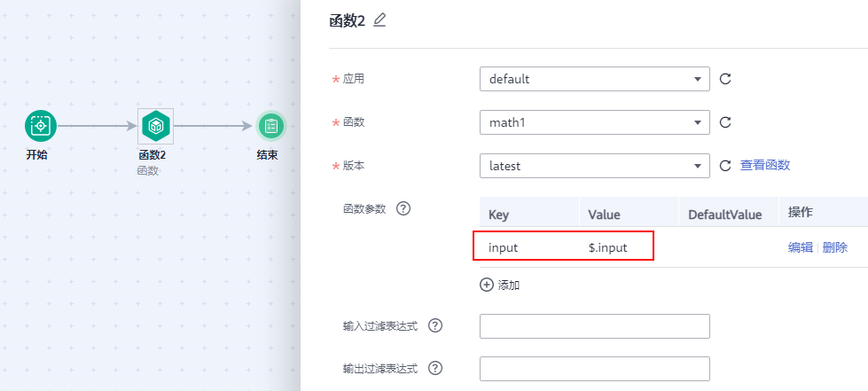
Task: Open the 应用 dropdown showing default
Action: tap(594, 79)
